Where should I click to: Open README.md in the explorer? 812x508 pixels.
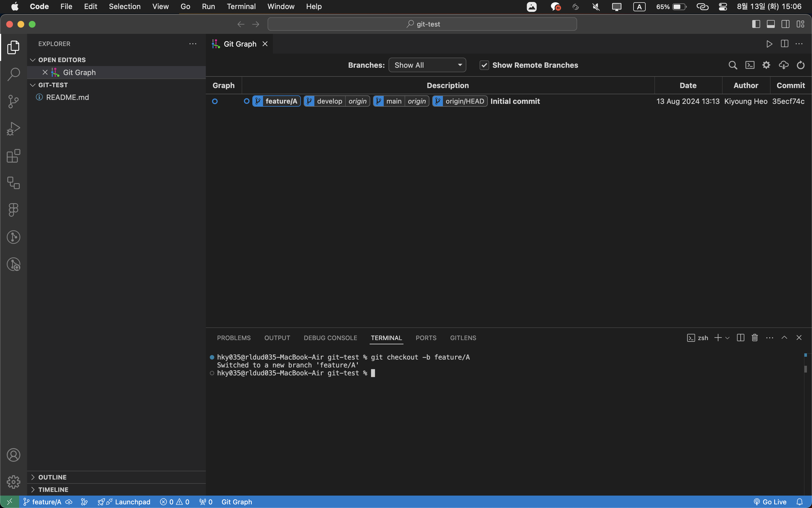(x=67, y=97)
